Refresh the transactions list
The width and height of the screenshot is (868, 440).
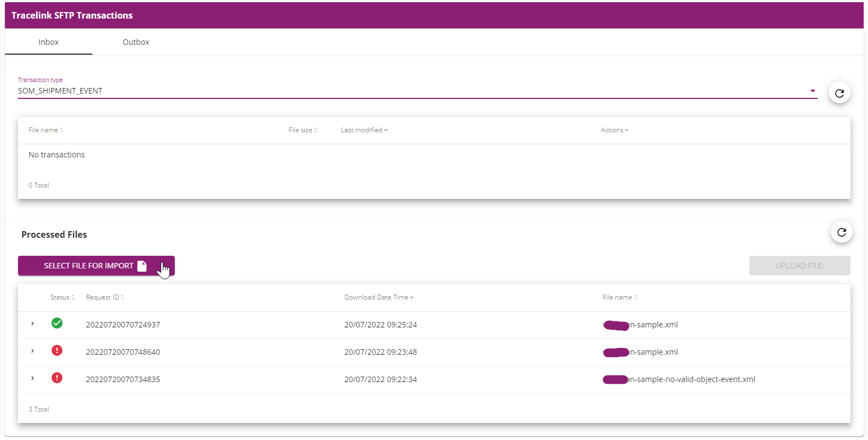point(840,93)
